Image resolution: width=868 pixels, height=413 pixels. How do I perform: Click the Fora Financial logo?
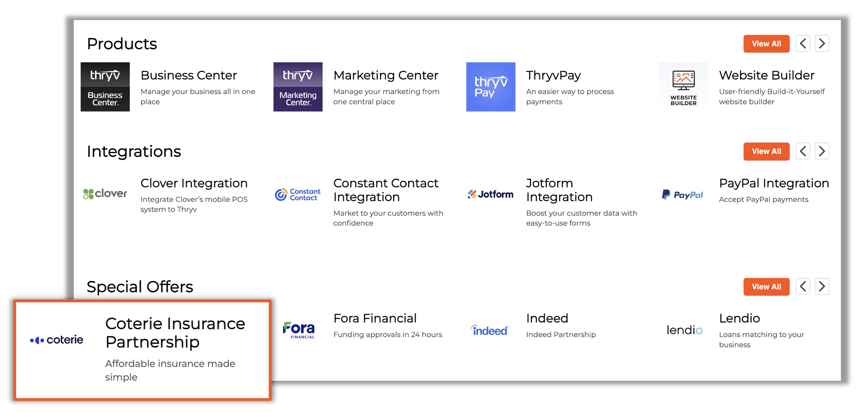tap(299, 330)
